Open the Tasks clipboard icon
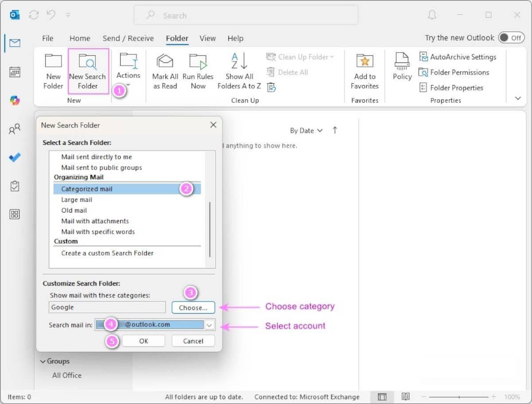 15,186
